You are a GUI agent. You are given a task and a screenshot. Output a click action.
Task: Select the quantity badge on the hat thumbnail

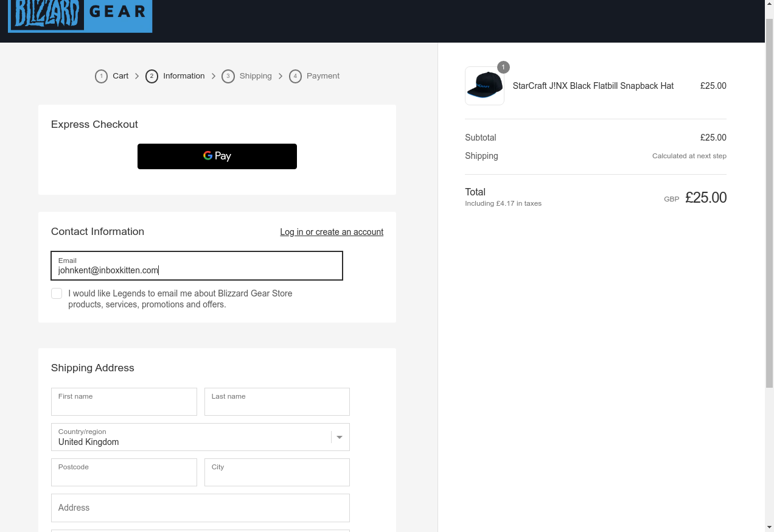click(503, 67)
